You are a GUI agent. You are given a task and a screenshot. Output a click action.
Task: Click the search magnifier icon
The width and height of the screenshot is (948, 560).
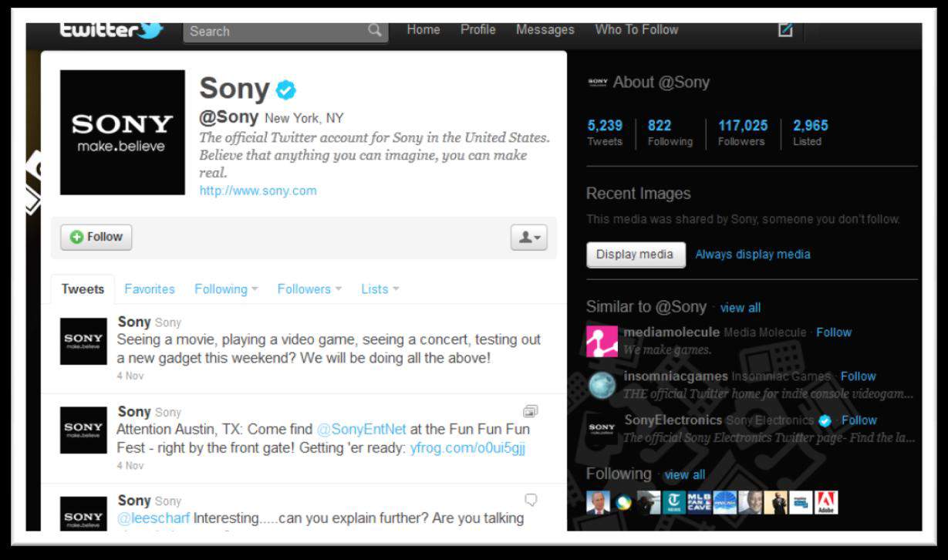(x=375, y=31)
